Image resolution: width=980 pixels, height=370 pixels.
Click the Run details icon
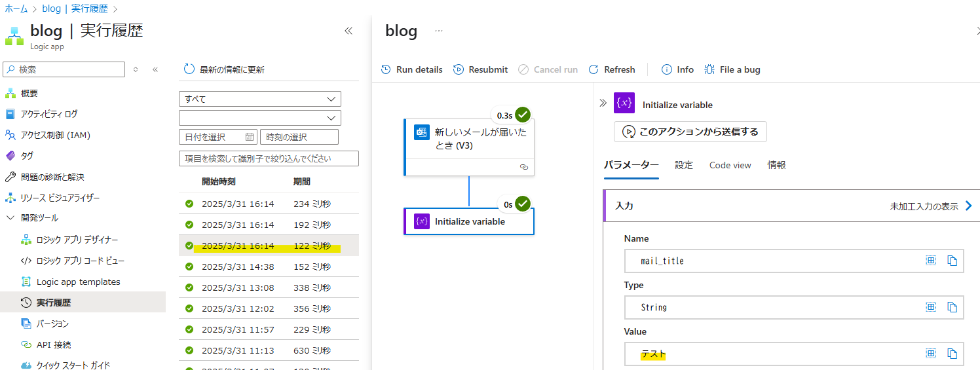coord(386,69)
